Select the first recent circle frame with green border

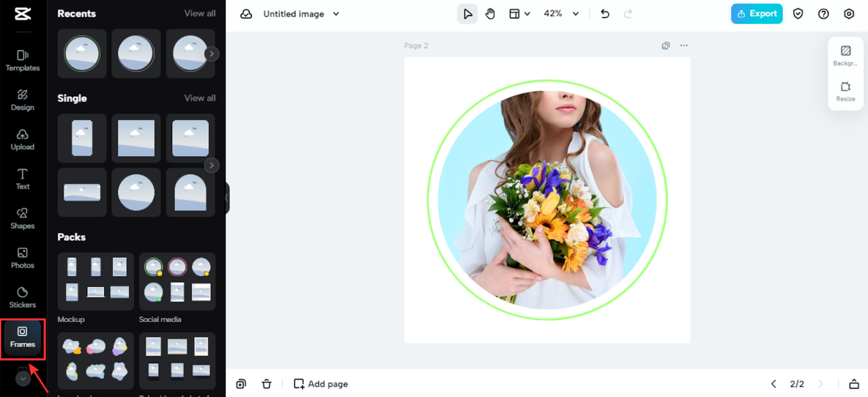[82, 54]
